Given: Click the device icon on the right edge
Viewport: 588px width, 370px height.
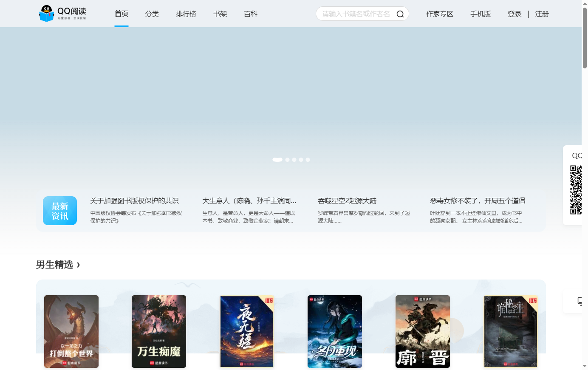Looking at the screenshot, I should pyautogui.click(x=580, y=301).
